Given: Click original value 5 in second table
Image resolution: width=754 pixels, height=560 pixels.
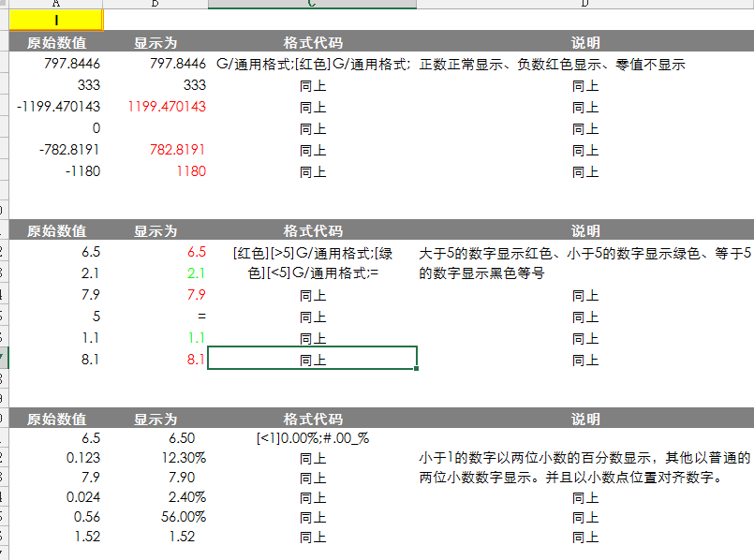Looking at the screenshot, I should (x=96, y=317).
